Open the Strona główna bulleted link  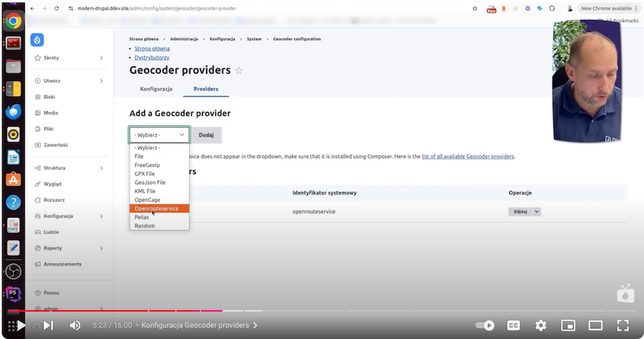pyautogui.click(x=152, y=48)
